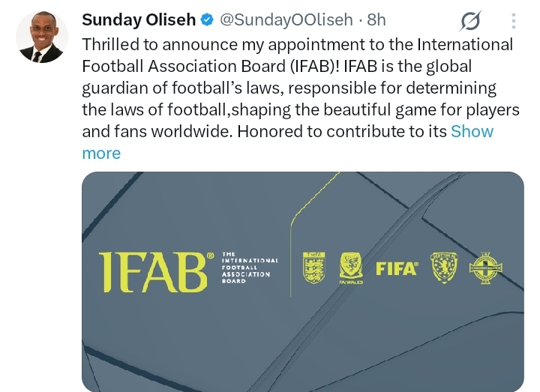Click the word Thrilled in tweet

tap(110, 45)
